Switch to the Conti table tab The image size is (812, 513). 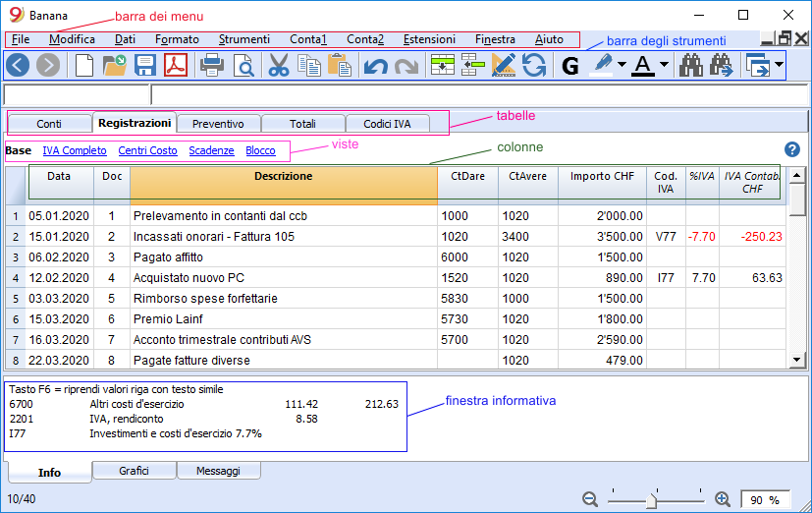[x=49, y=124]
